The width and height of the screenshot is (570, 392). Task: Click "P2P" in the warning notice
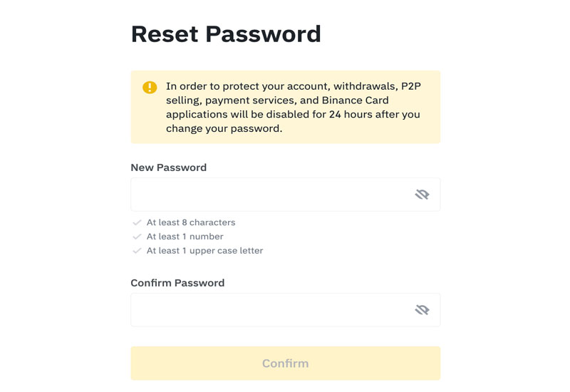click(x=411, y=86)
